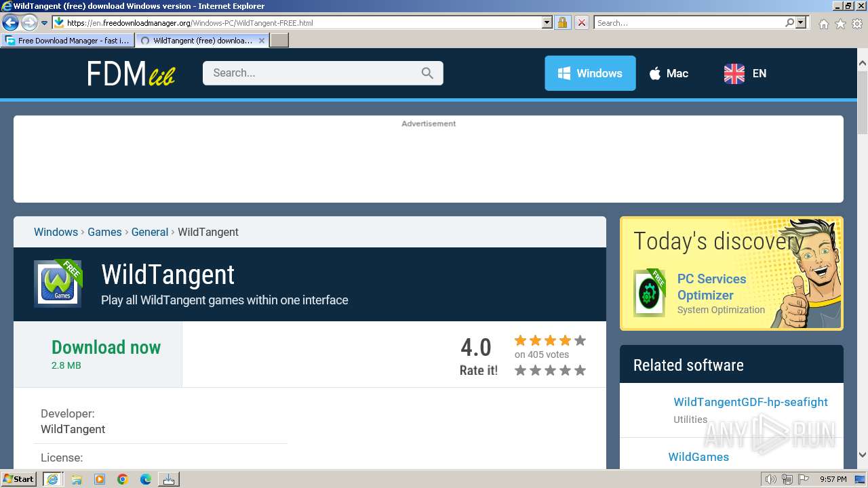Open the General breadcrumb link
868x488 pixels.
(x=150, y=232)
